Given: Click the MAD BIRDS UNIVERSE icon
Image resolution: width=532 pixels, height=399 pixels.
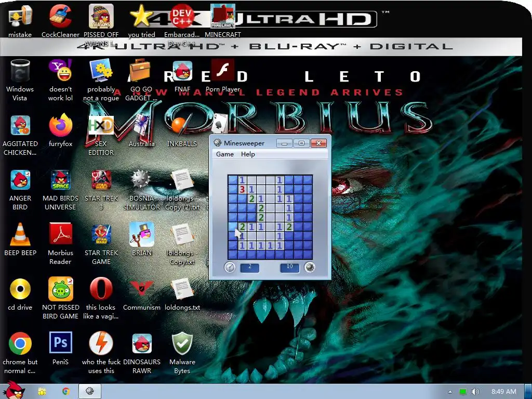Looking at the screenshot, I should click(x=60, y=189).
